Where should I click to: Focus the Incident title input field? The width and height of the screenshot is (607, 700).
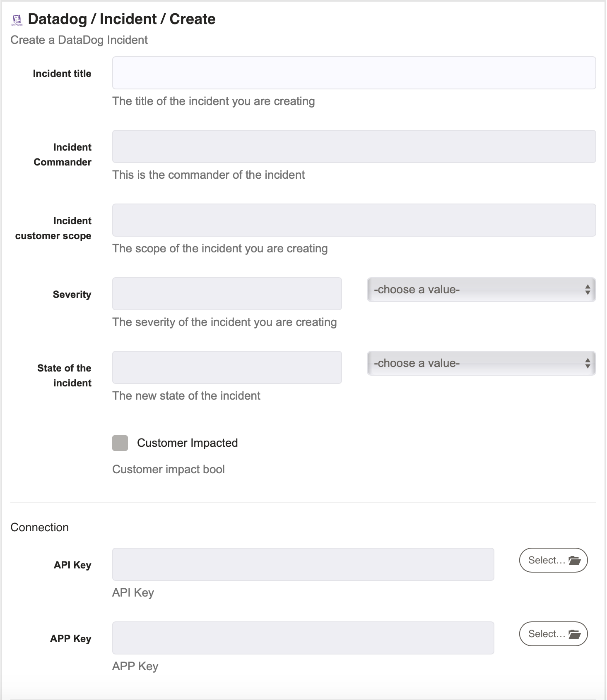(x=354, y=73)
